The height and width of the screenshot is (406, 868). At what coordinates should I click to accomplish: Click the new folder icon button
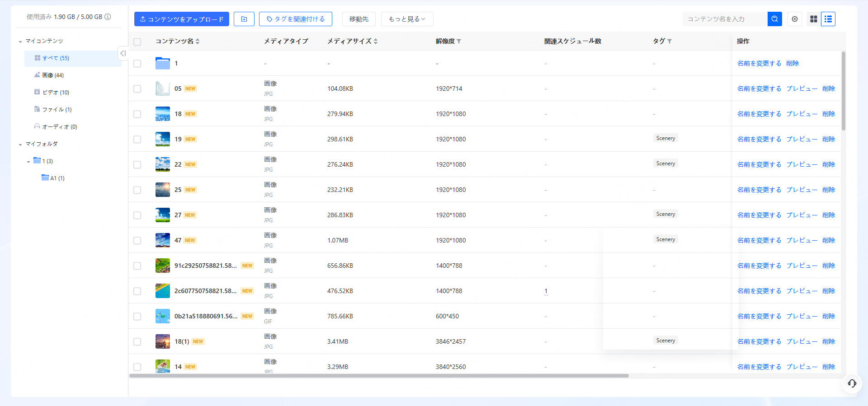point(244,19)
